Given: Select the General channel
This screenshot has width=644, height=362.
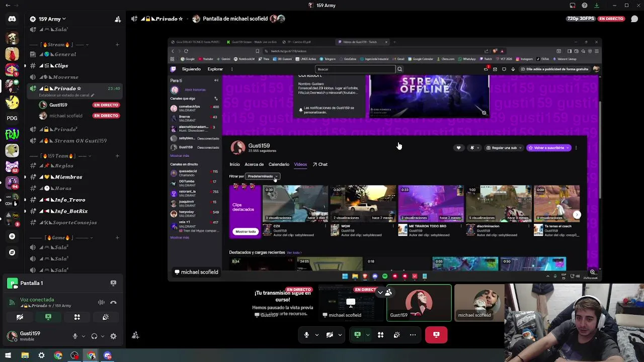Looking at the screenshot, I should (74, 54).
